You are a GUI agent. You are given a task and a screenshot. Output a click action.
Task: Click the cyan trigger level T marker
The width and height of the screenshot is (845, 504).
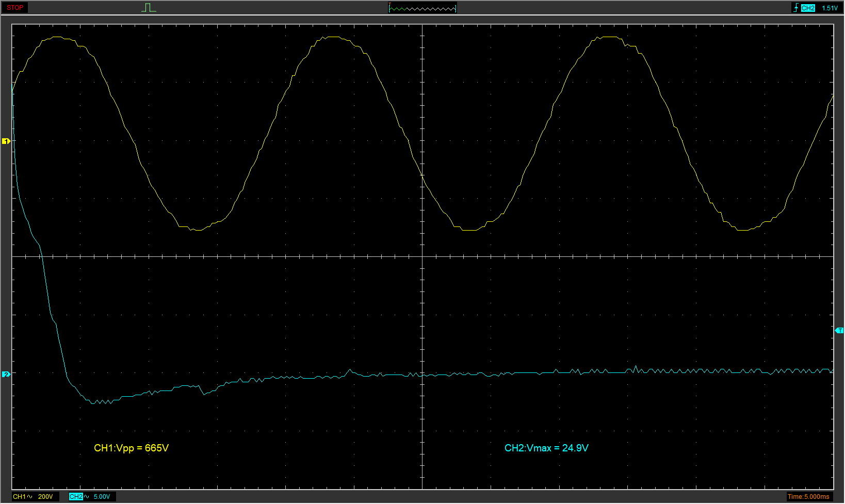[x=839, y=330]
